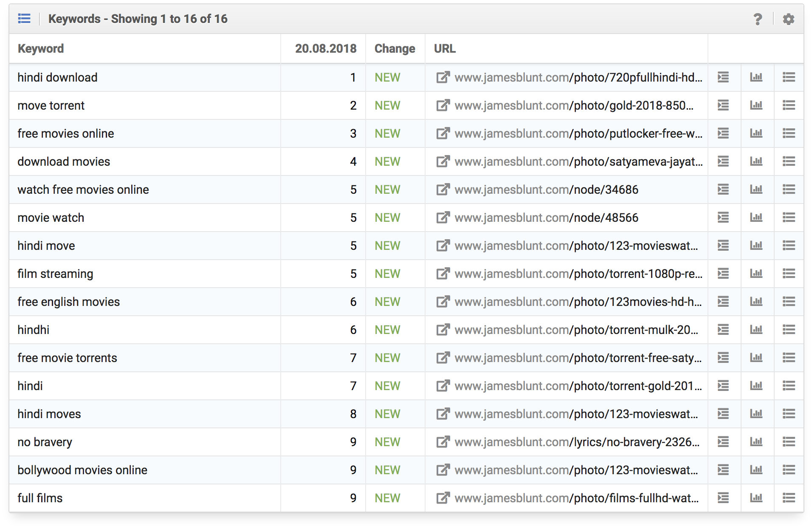Show SERP details icon for 'full films' row

[x=723, y=498]
